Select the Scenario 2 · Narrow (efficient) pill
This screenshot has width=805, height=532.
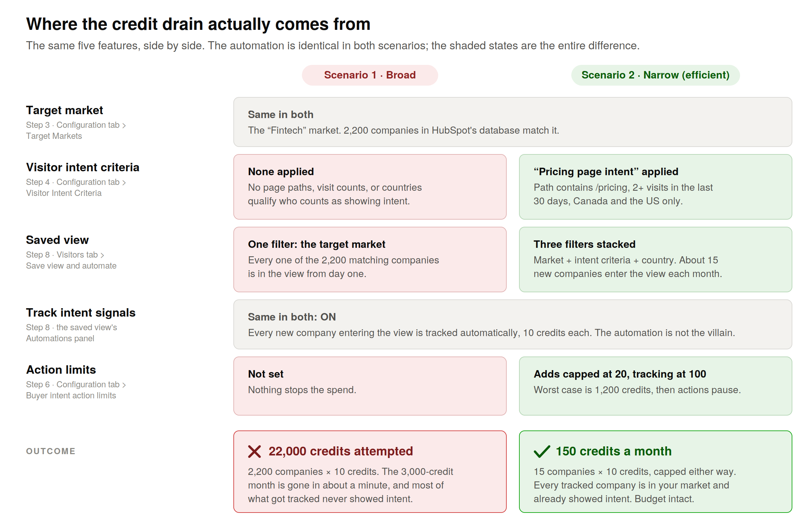[x=655, y=75]
